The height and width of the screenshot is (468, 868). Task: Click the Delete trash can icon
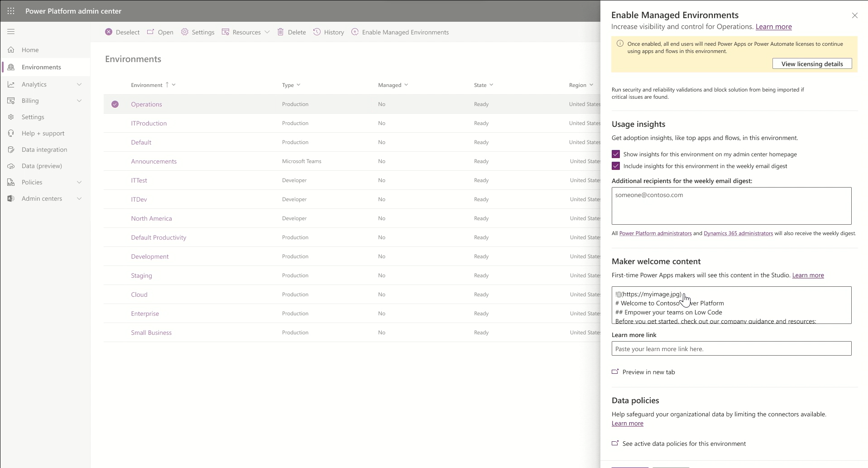point(281,32)
